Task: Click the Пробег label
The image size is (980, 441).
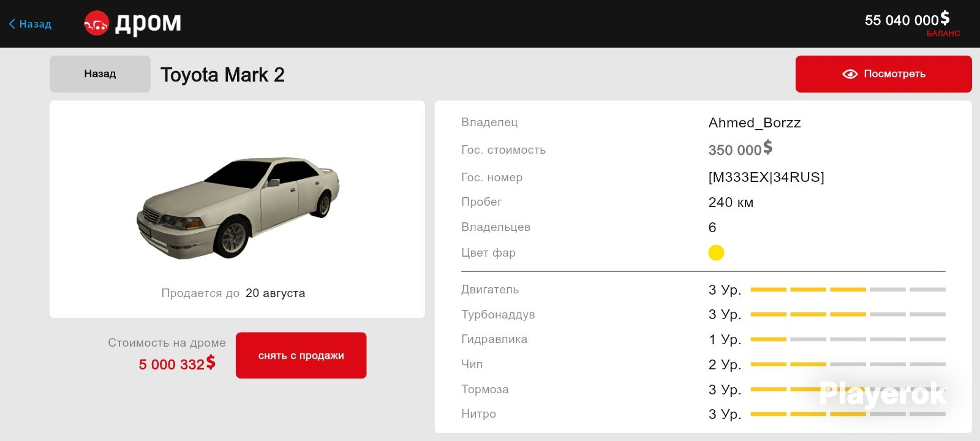Action: (x=481, y=202)
